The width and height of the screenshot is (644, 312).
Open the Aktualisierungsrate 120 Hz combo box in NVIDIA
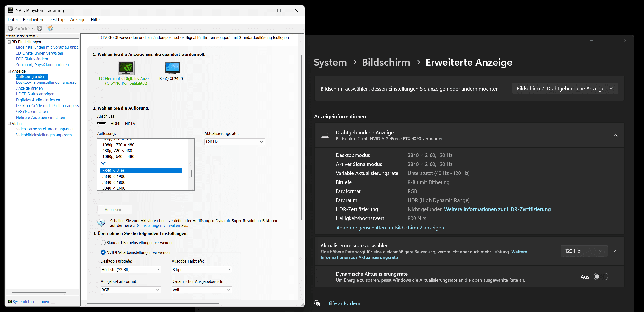click(x=234, y=142)
